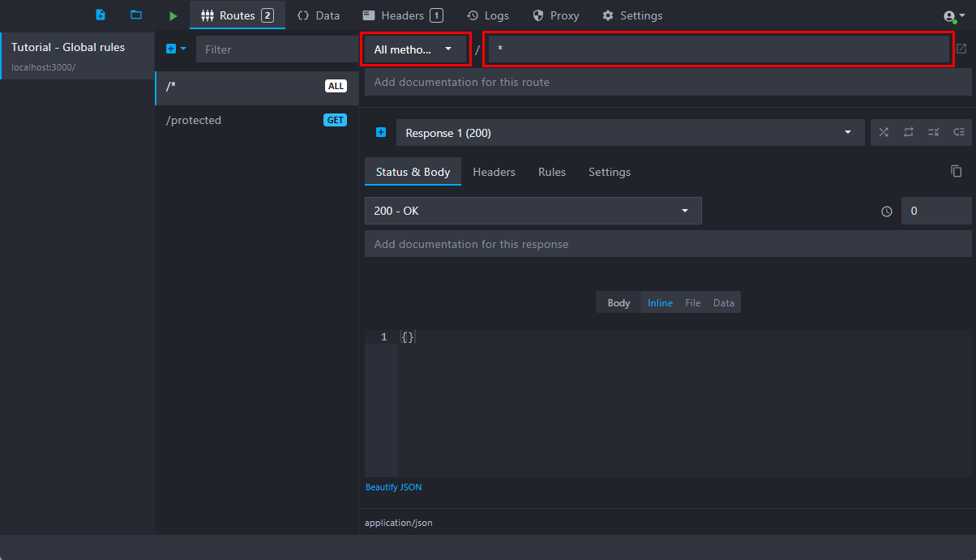This screenshot has width=976, height=560.
Task: Open the 200 - OK status dropdown
Action: pos(533,211)
